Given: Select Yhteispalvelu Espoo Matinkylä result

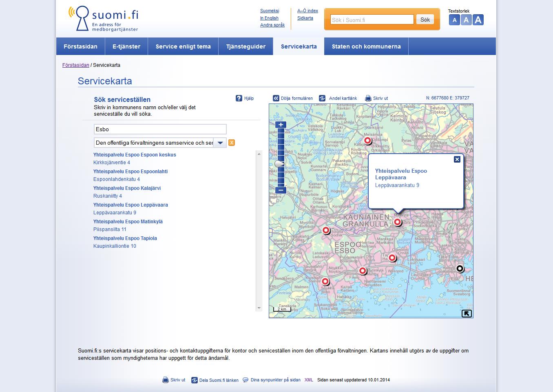Looking at the screenshot, I should (128, 222).
